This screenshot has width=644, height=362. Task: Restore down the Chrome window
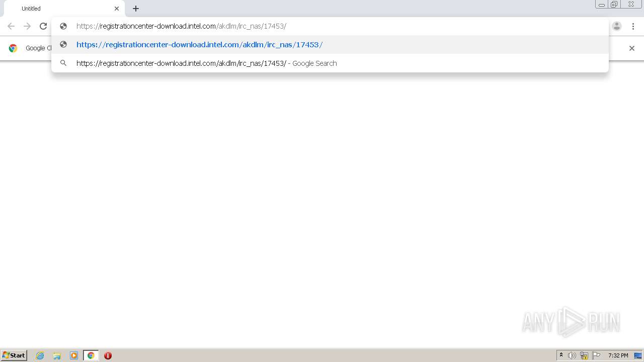click(x=614, y=5)
